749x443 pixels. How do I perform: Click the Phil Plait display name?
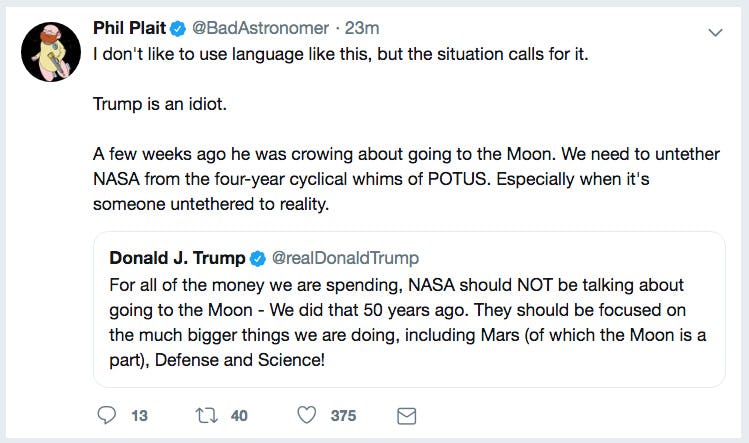[x=129, y=28]
